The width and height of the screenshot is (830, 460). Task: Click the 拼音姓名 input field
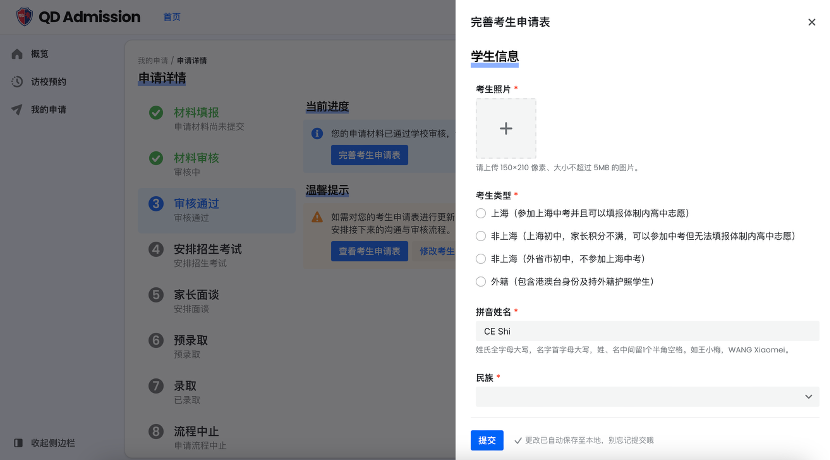click(646, 331)
